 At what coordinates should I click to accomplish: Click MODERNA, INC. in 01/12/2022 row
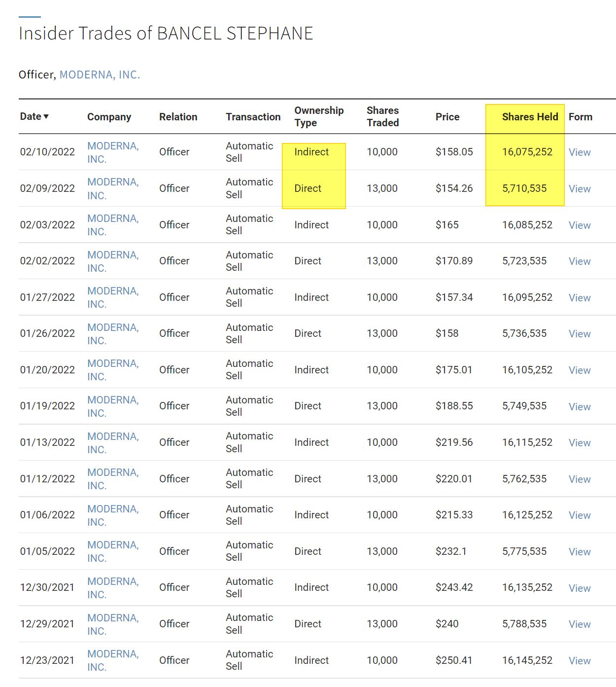pos(112,479)
